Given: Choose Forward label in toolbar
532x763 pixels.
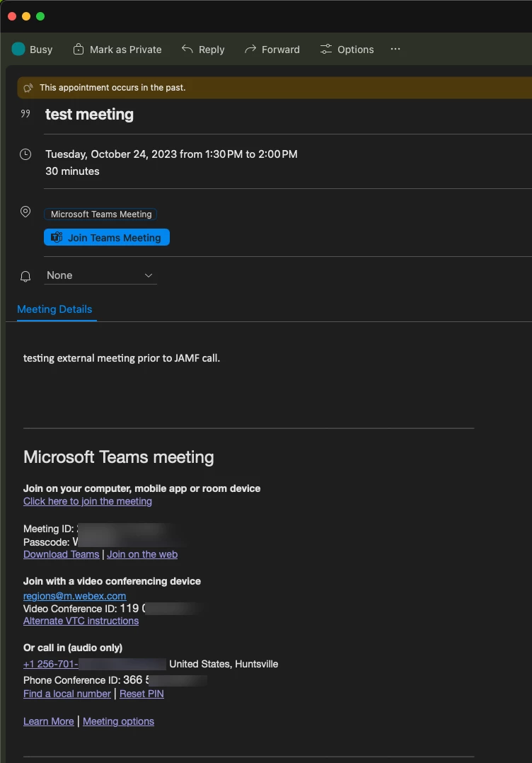Looking at the screenshot, I should coord(281,50).
